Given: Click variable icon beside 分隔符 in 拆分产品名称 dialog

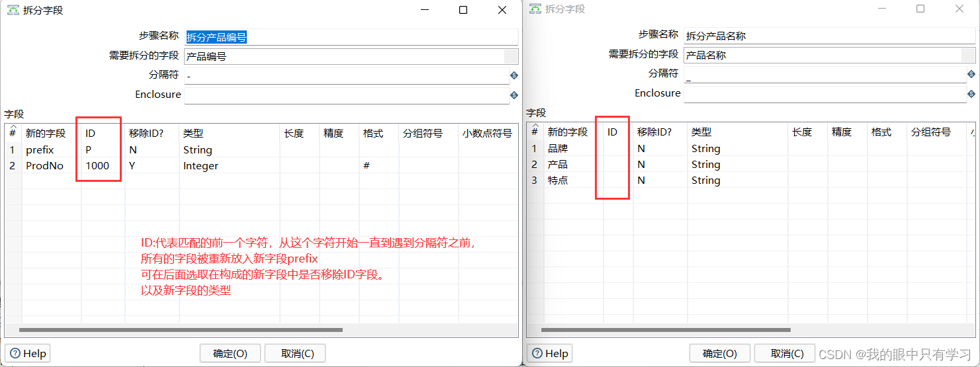Looking at the screenshot, I should (x=971, y=75).
